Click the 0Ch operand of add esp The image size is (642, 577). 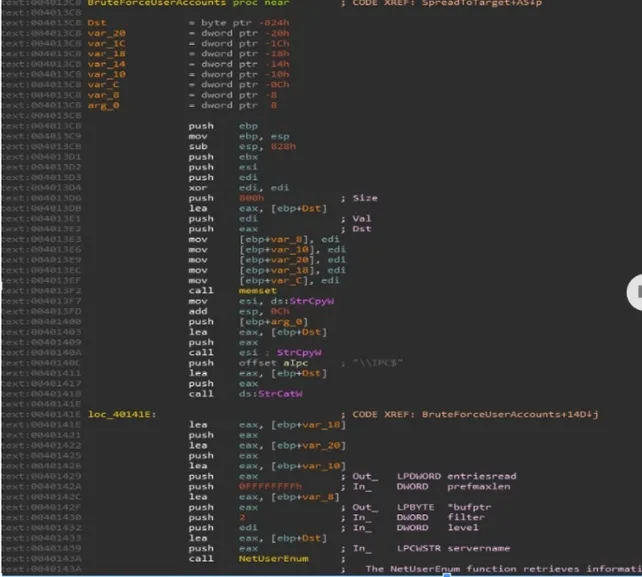(x=280, y=311)
